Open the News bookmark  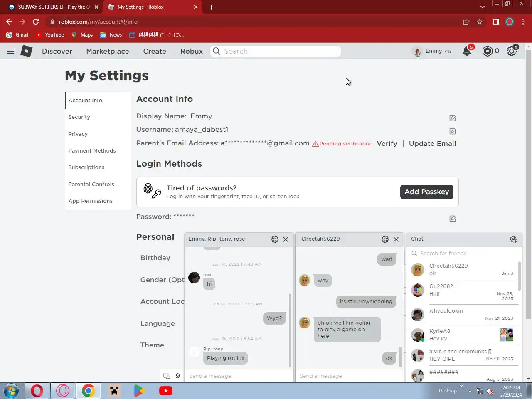[111, 35]
